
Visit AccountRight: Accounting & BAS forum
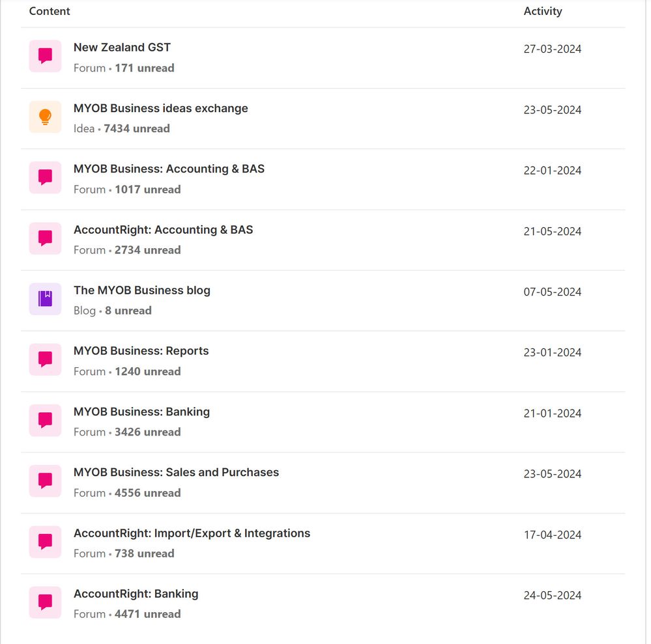[x=163, y=230]
